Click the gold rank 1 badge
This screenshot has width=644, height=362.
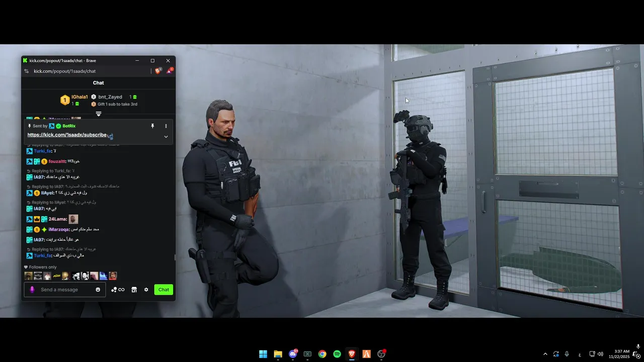click(x=65, y=100)
